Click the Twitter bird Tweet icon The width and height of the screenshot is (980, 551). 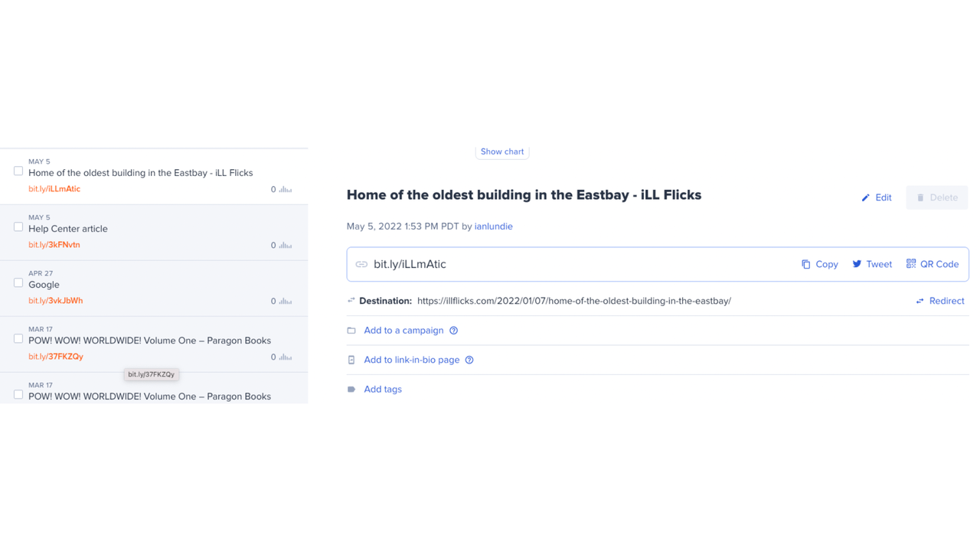tap(857, 264)
